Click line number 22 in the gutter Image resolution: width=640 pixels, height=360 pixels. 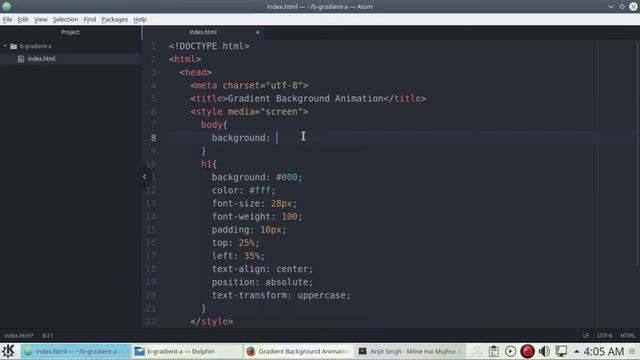151,322
